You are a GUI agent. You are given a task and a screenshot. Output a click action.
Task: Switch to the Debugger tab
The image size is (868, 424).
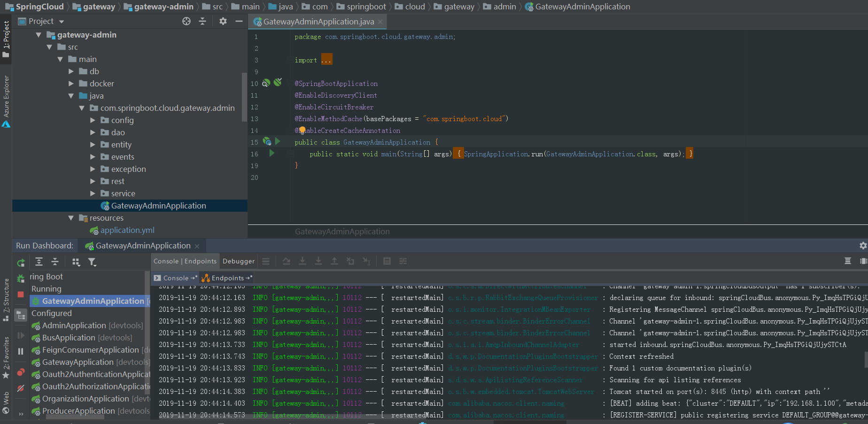coord(239,261)
